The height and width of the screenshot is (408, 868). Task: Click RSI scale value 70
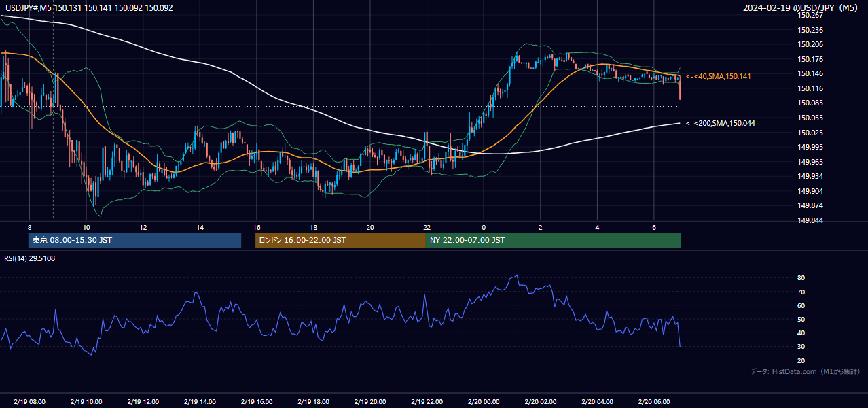tap(801, 292)
